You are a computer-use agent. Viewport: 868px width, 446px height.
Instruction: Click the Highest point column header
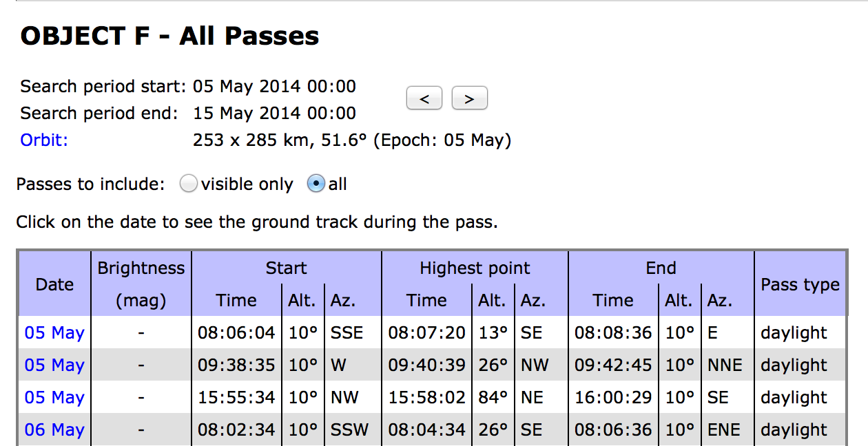(475, 268)
